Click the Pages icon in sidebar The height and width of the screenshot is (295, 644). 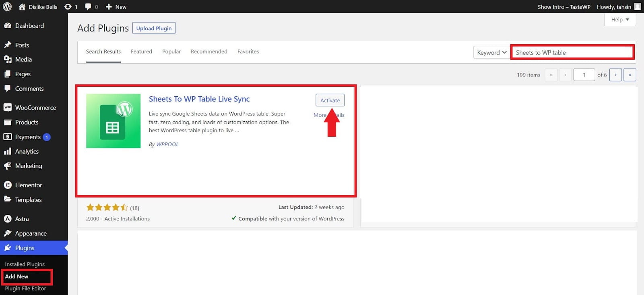click(8, 74)
